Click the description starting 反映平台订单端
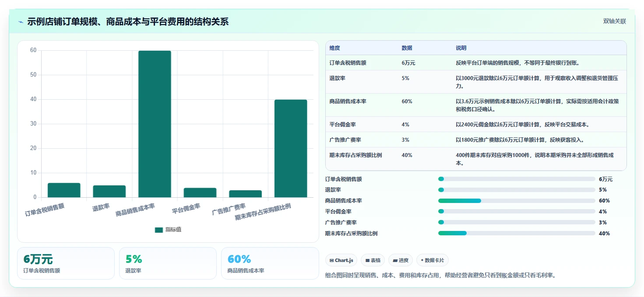Viewport: 644px width, 297px height. point(518,63)
